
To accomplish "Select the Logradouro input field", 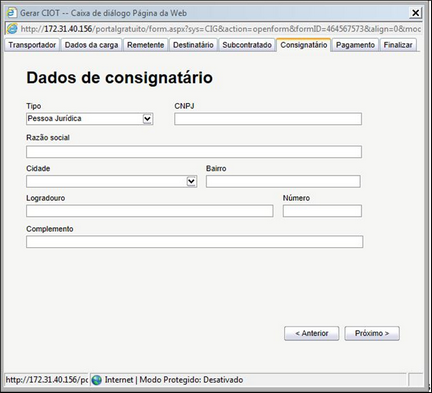I will point(150,211).
